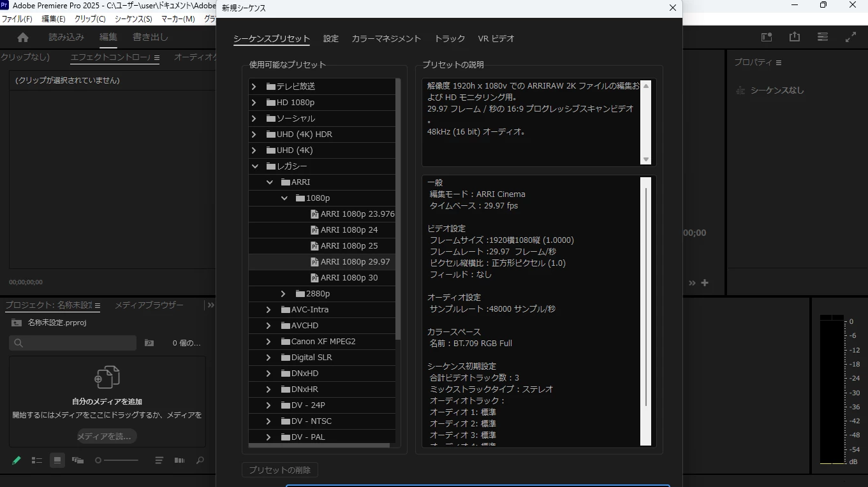Select the ARRI 1080p 30 preset
The width and height of the screenshot is (868, 487).
pos(321,278)
